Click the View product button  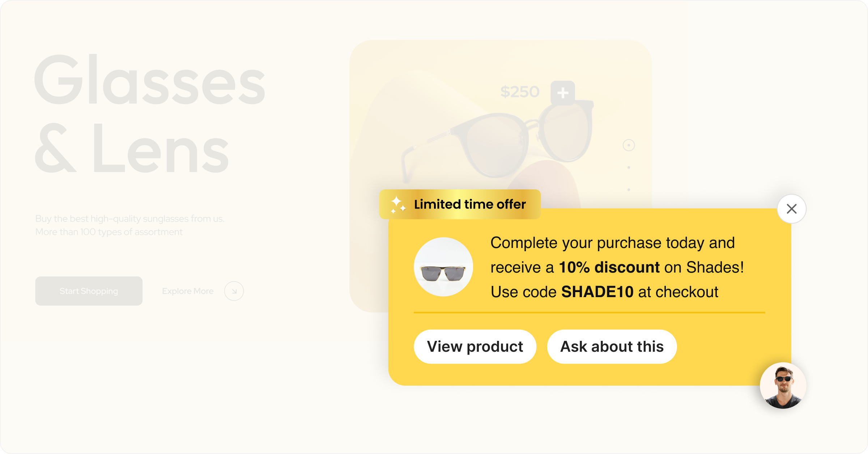pos(475,346)
